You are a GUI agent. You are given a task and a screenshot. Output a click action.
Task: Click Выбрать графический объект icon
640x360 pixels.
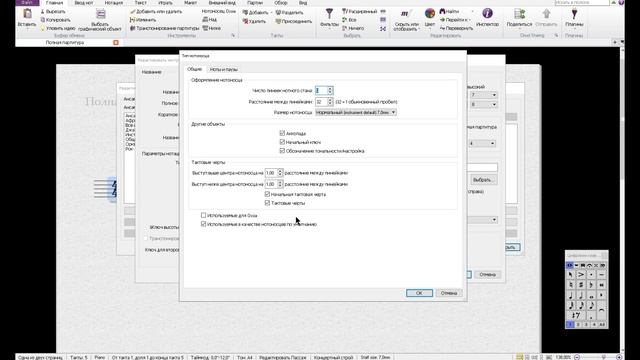[x=100, y=14]
